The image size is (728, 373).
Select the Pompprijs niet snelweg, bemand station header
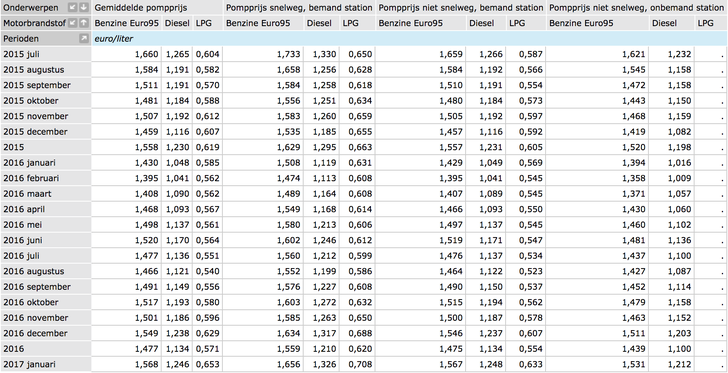(461, 7)
